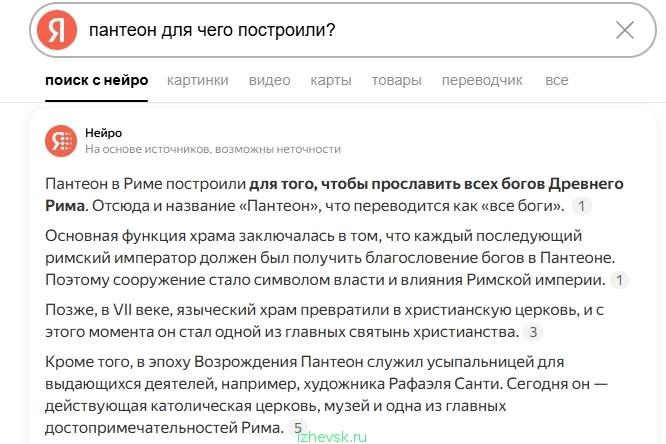
Task: Click the paragraph mentioning Рафаэля Санти
Action: point(326,395)
